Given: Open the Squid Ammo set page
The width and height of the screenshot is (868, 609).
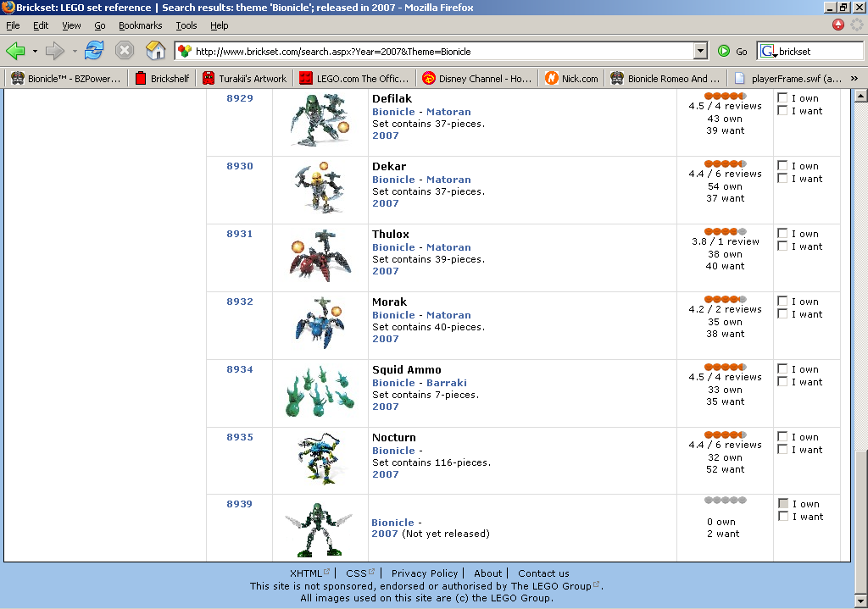Looking at the screenshot, I should click(x=405, y=369).
